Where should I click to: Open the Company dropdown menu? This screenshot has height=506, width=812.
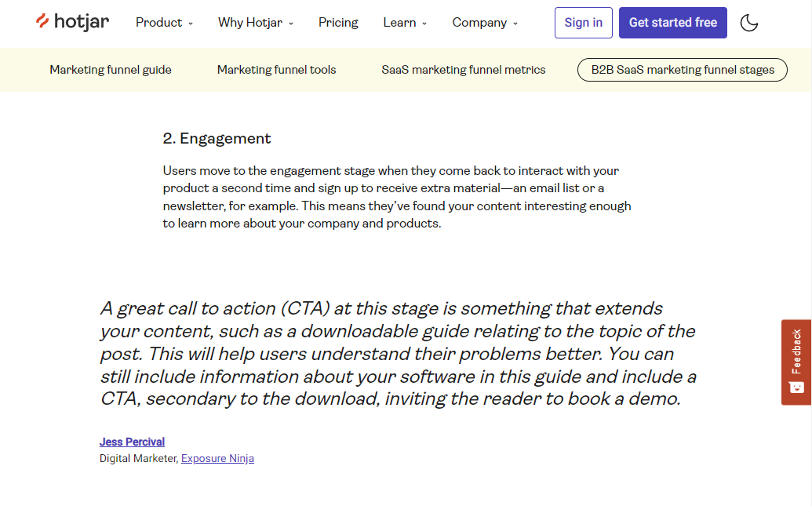pyautogui.click(x=485, y=23)
